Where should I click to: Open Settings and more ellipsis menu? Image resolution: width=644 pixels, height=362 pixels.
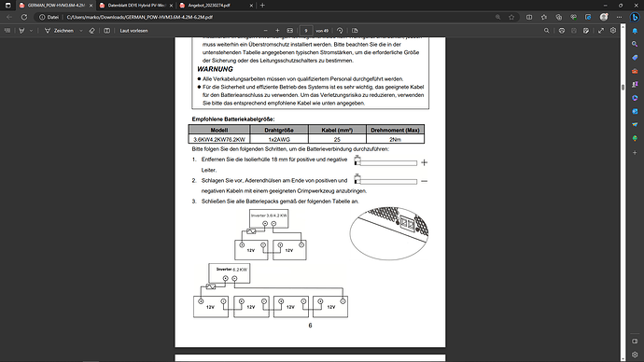coord(619,17)
